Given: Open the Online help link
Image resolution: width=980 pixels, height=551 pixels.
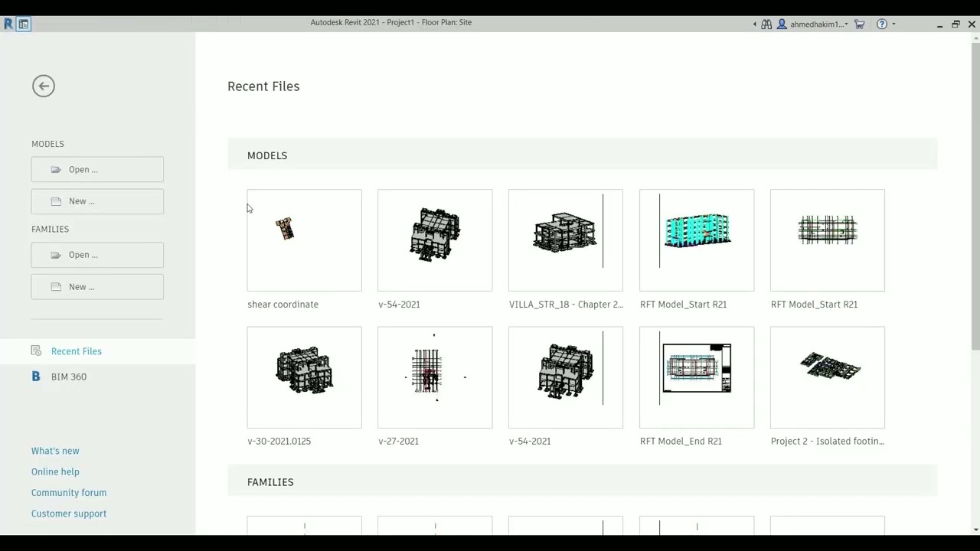Looking at the screenshot, I should (55, 471).
